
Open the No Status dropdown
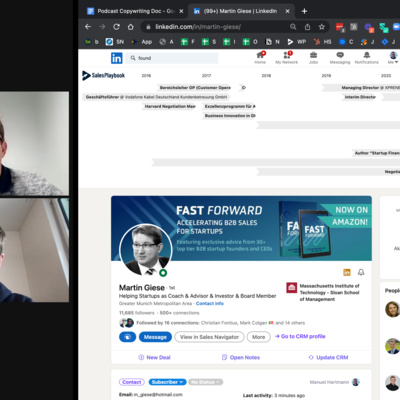pyautogui.click(x=205, y=382)
